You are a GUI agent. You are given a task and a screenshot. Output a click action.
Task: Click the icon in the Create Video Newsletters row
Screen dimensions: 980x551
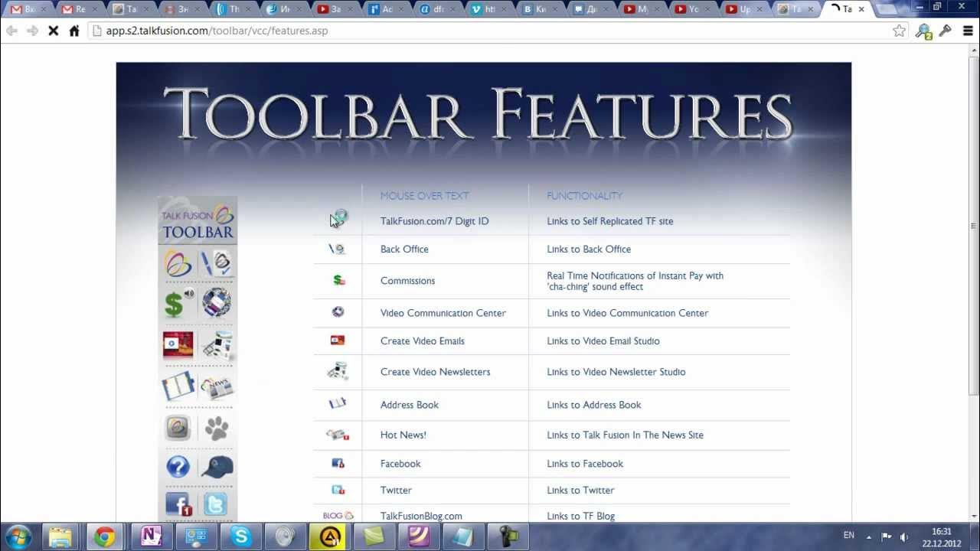[x=338, y=371]
